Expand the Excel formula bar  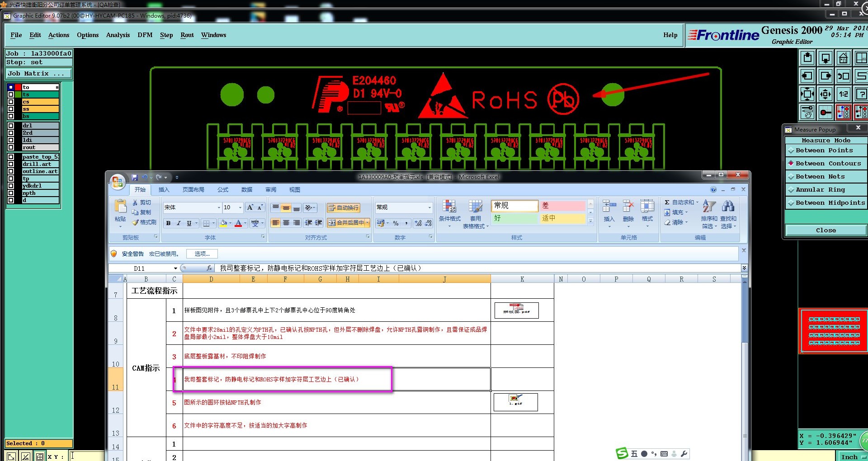[x=744, y=268]
